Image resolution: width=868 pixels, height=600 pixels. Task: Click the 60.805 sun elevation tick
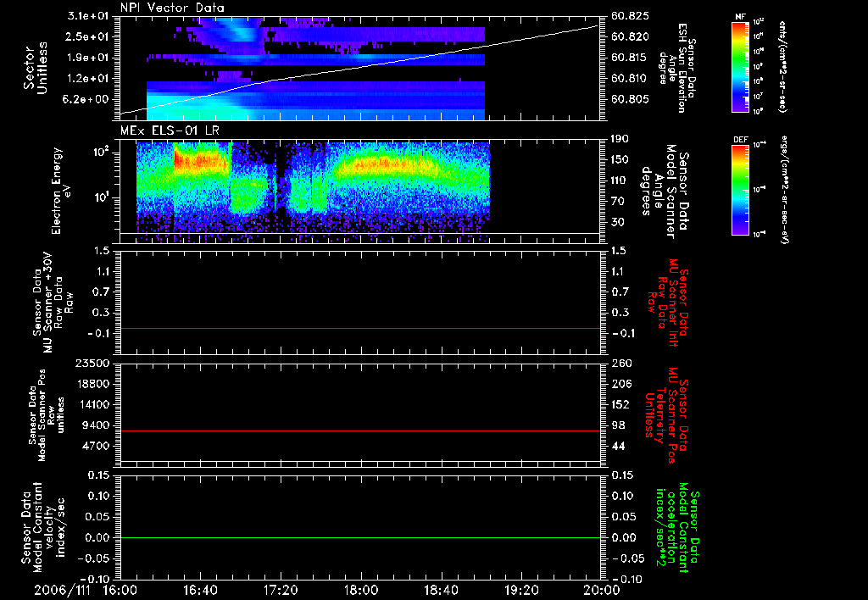[x=630, y=99]
